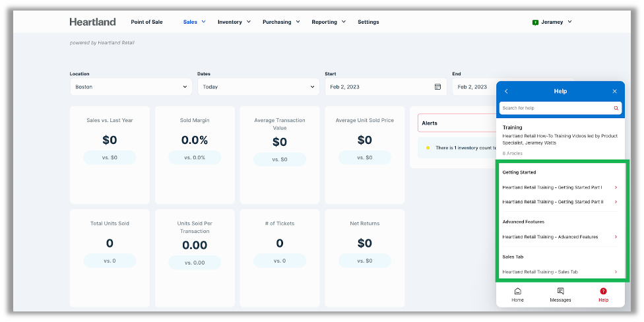Screen dimensions: 644x322
Task: Open the Reporting dropdown menu
Action: pyautogui.click(x=329, y=22)
